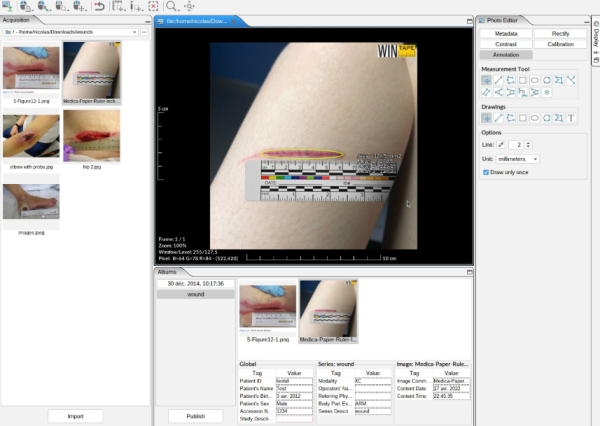Open the middle mouse button action icon
The width and height of the screenshot is (600, 426).
pyautogui.click(x=44, y=6)
